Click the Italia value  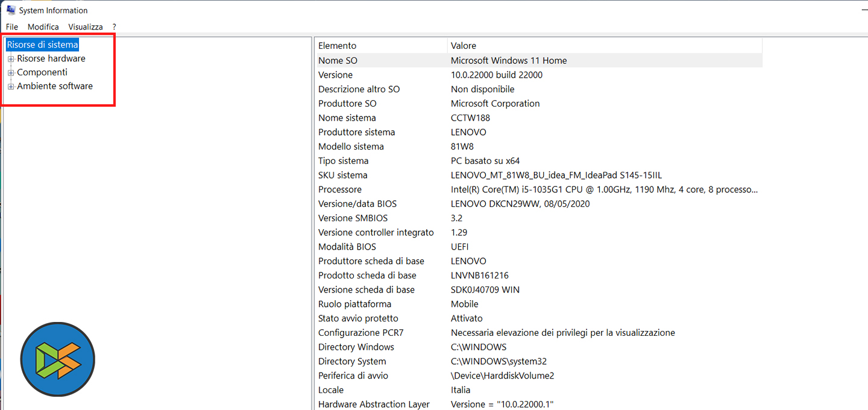[461, 390]
